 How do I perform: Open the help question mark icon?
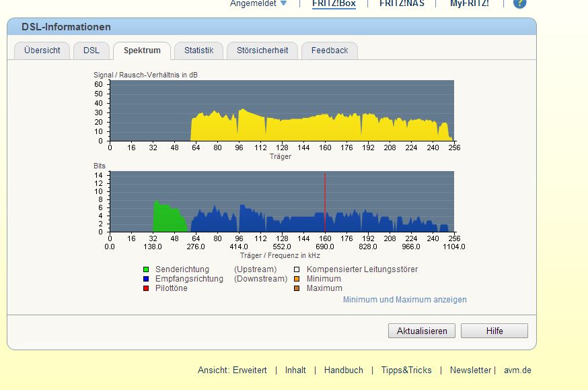520,3
